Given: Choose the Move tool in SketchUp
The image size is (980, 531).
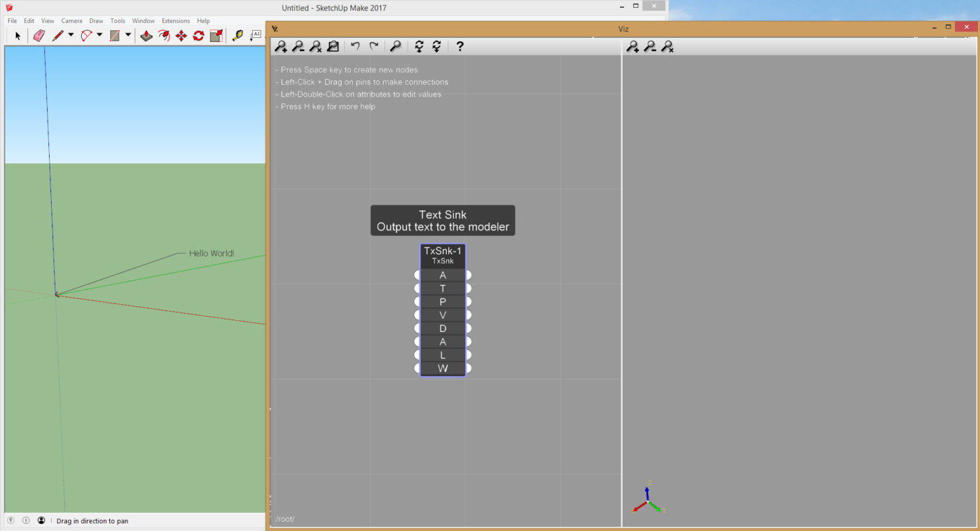Looking at the screenshot, I should click(x=181, y=35).
